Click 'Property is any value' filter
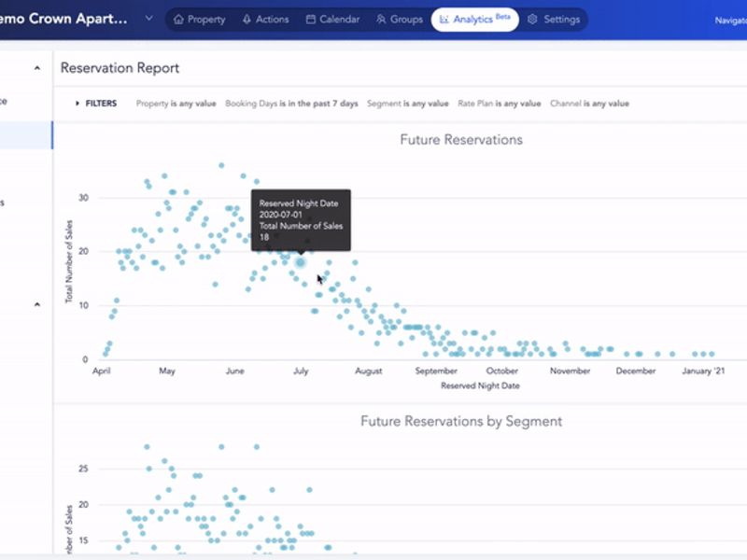 coord(176,104)
